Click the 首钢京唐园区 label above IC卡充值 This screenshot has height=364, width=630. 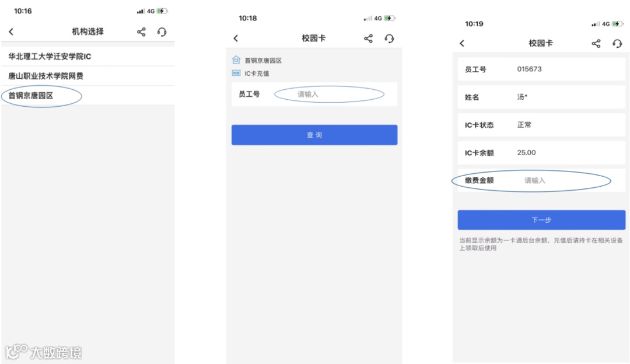coord(263,60)
